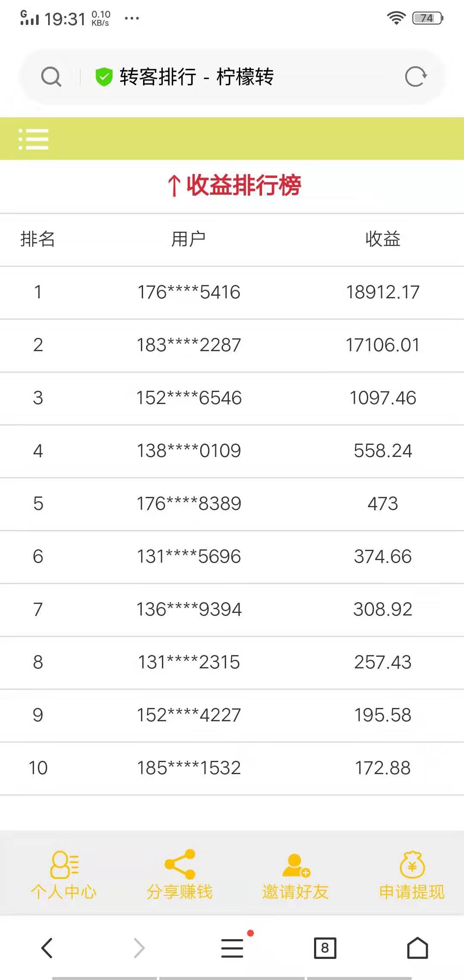The height and width of the screenshot is (980, 464).
Task: Tap the browser forward arrow
Action: tap(139, 948)
